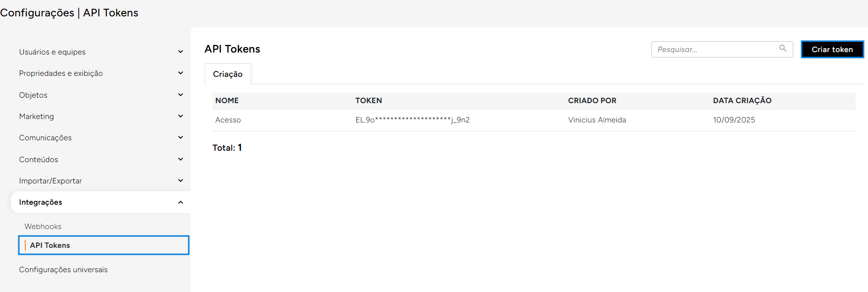This screenshot has height=292, width=868.
Task: Click the masked token value EL.9o
Action: click(x=412, y=120)
